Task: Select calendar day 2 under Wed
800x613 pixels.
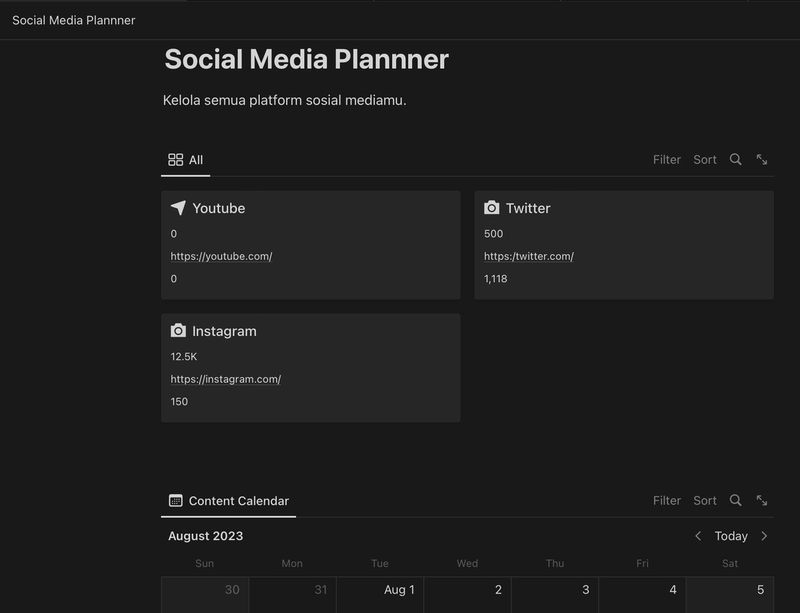Action: 467,595
